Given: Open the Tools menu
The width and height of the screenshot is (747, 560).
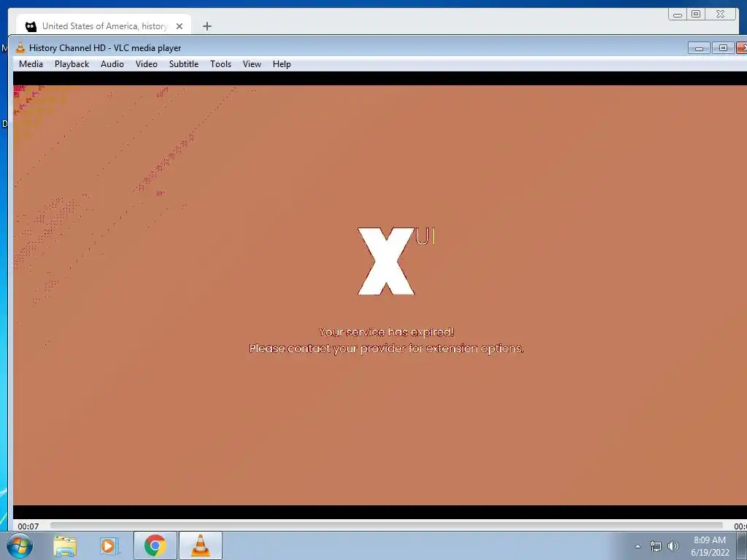Looking at the screenshot, I should click(220, 64).
